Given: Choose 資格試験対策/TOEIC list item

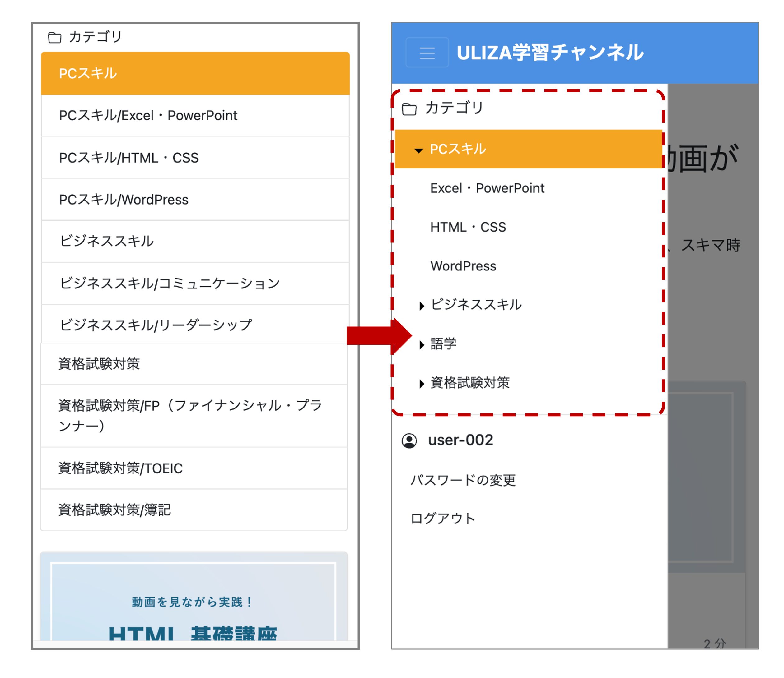Looking at the screenshot, I should tap(120, 468).
